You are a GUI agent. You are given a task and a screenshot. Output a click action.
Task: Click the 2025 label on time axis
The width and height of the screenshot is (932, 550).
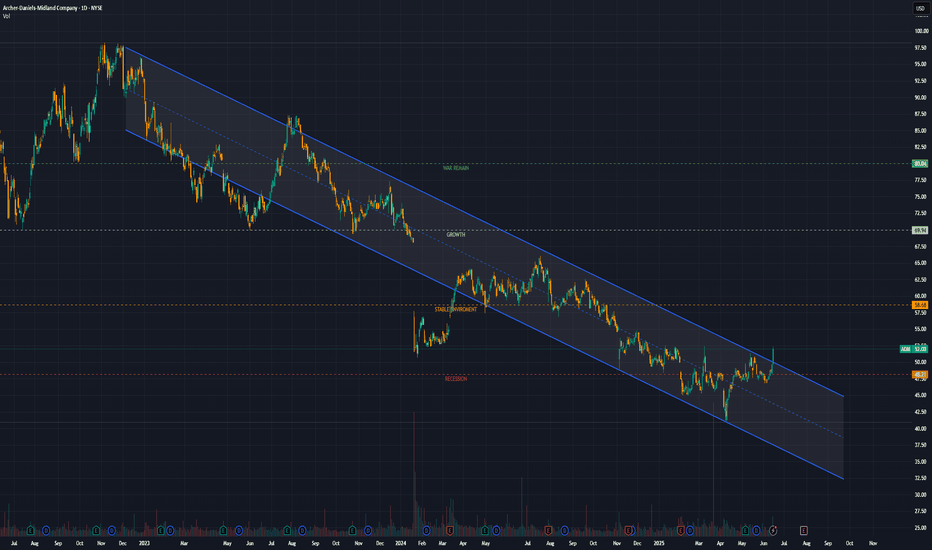tap(659, 543)
